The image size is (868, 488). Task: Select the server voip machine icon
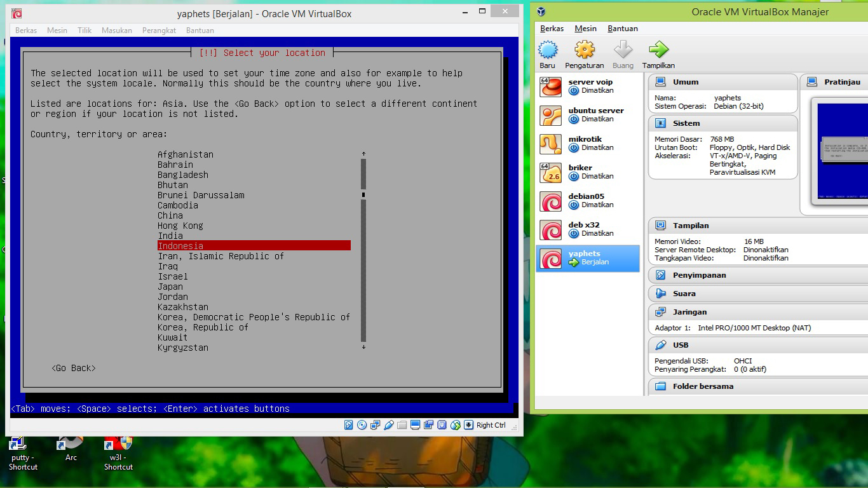tap(551, 87)
